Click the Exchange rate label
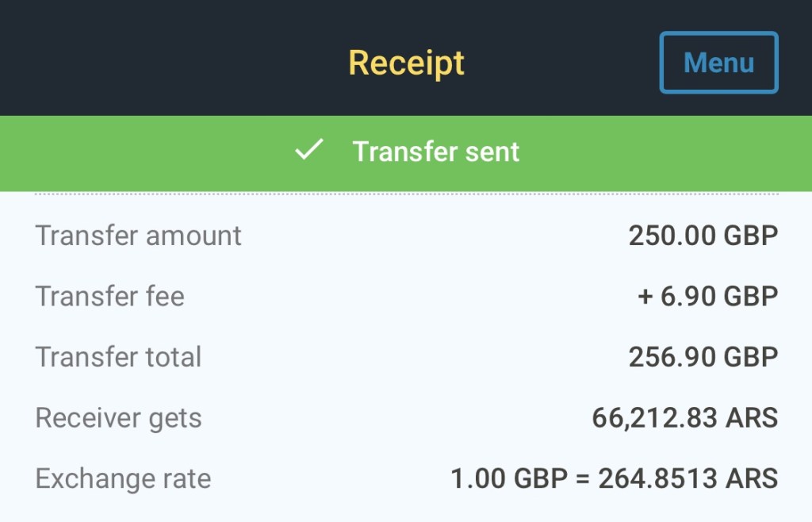Viewport: 812px width, 522px height. (123, 479)
